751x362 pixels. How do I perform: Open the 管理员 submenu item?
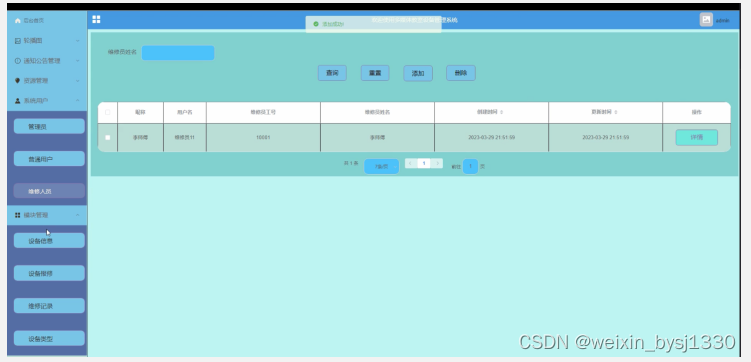coord(49,126)
